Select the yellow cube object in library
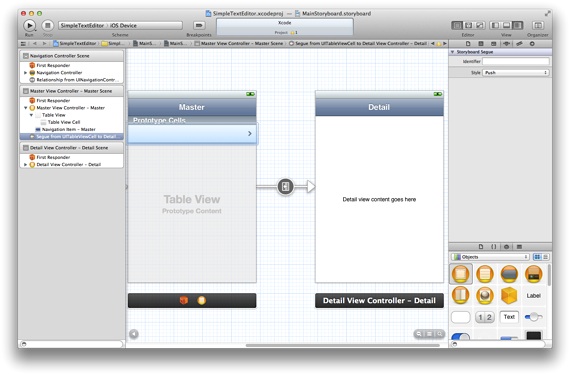This screenshot has height=375, width=570. [509, 295]
